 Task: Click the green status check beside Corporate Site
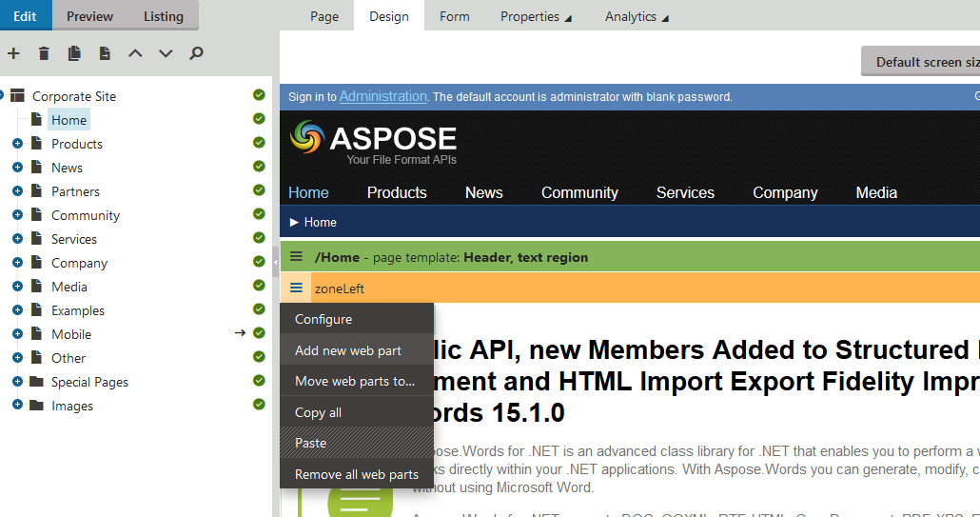coord(259,95)
